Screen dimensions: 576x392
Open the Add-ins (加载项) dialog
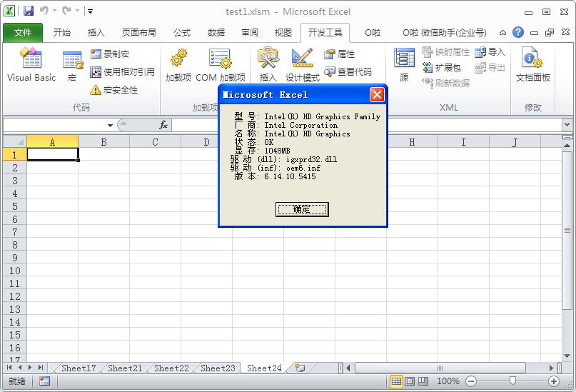point(178,65)
